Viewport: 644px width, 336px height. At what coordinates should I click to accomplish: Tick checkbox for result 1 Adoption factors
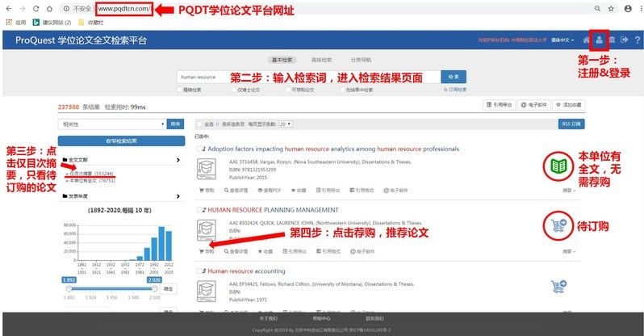pos(199,149)
